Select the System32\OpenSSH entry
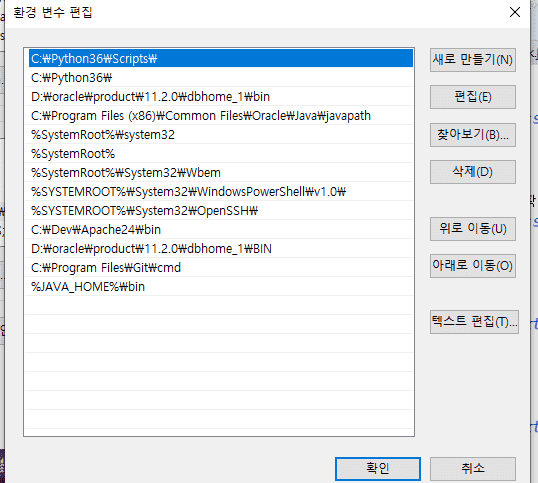538x483 pixels. [221, 211]
